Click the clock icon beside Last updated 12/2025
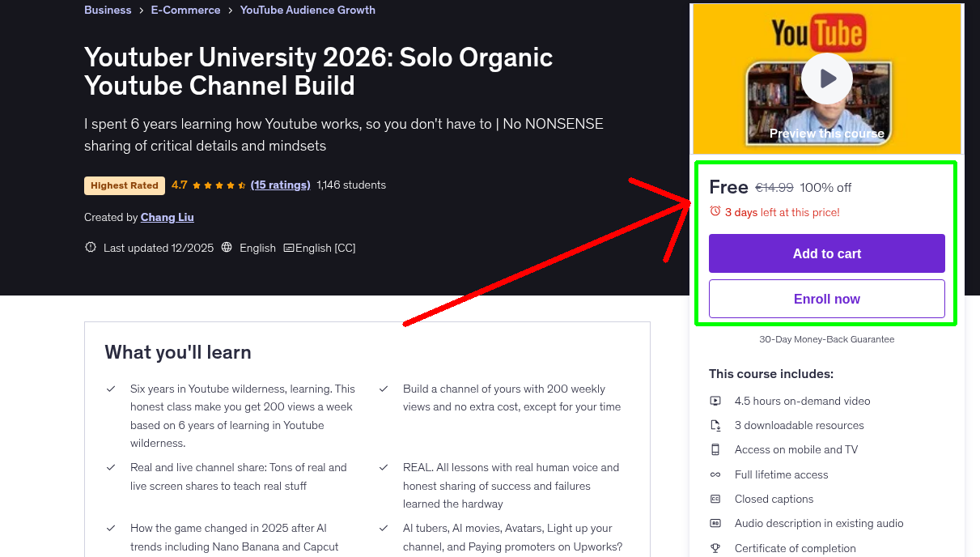Viewport: 980px width, 557px height. pos(90,247)
